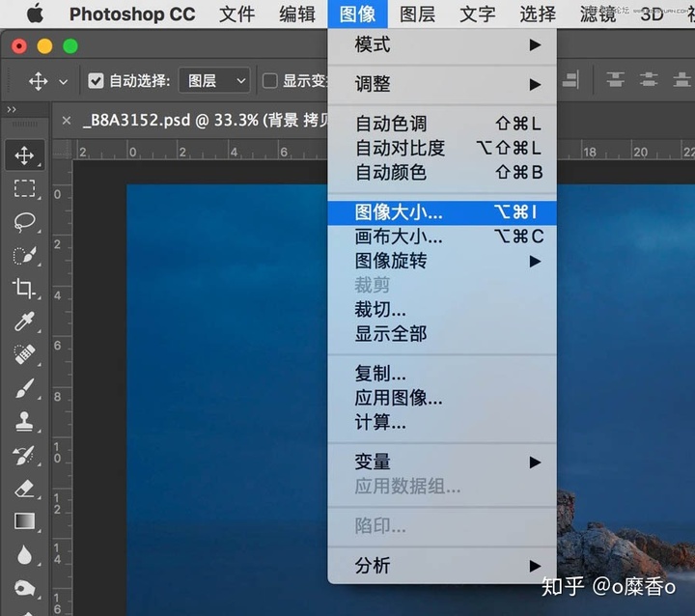Choose 画布大小... menu item
The image size is (695, 616).
click(x=442, y=237)
